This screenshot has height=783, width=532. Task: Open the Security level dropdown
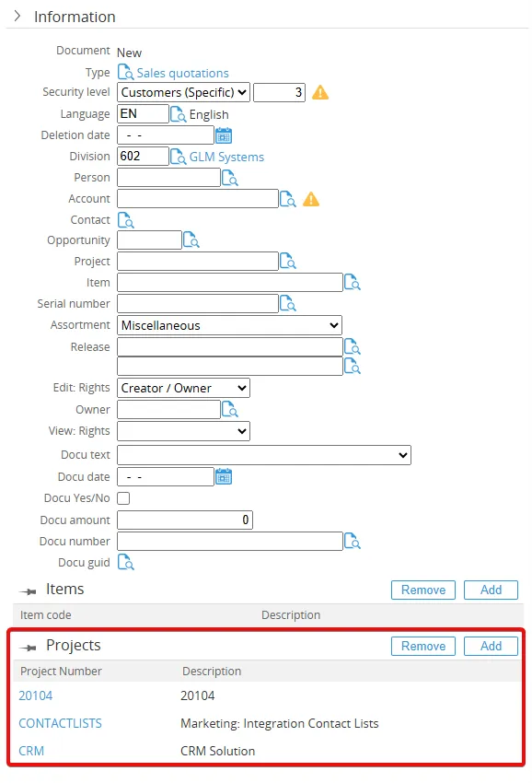pyautogui.click(x=184, y=92)
